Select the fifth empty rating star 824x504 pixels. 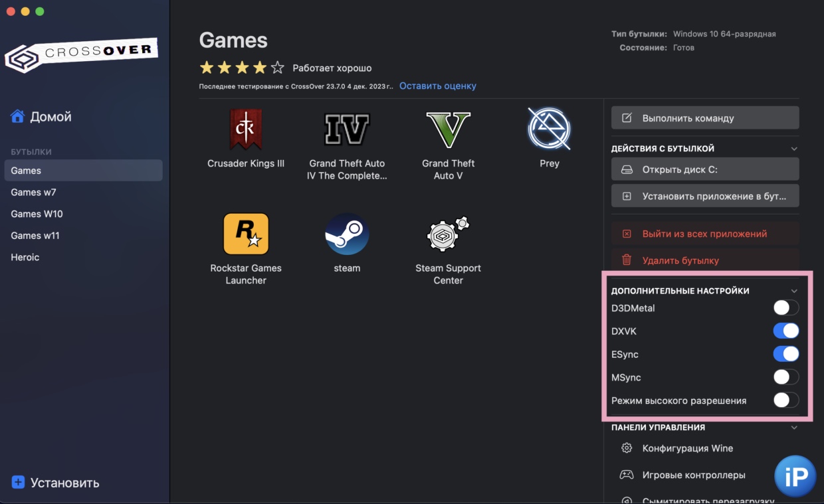[x=278, y=68]
